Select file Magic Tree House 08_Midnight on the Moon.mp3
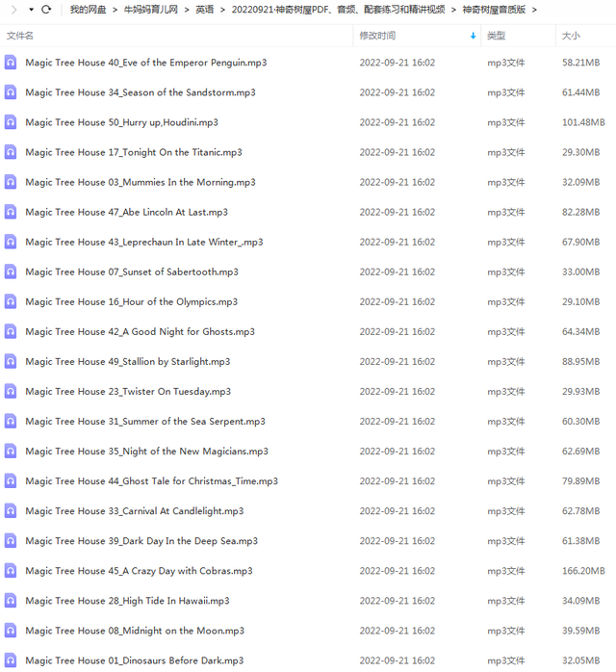 pos(135,631)
